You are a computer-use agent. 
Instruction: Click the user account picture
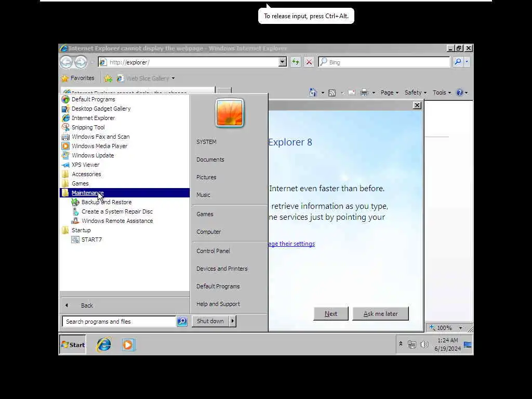[229, 113]
